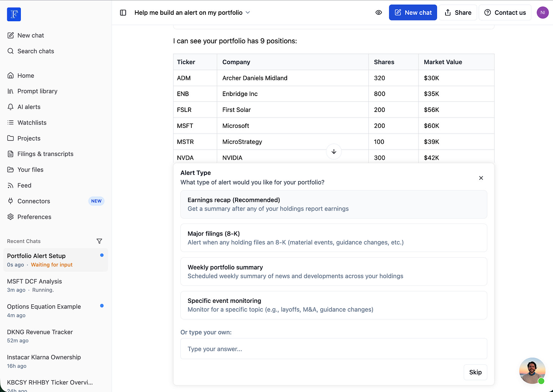Viewport: 553px width, 392px height.
Task: Click the blue F logo icon
Action: point(14,14)
